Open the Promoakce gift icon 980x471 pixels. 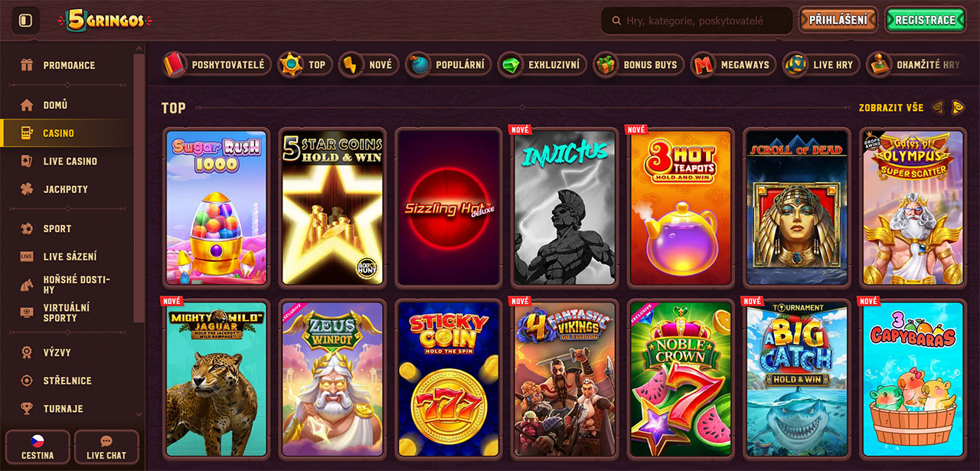pyautogui.click(x=27, y=65)
